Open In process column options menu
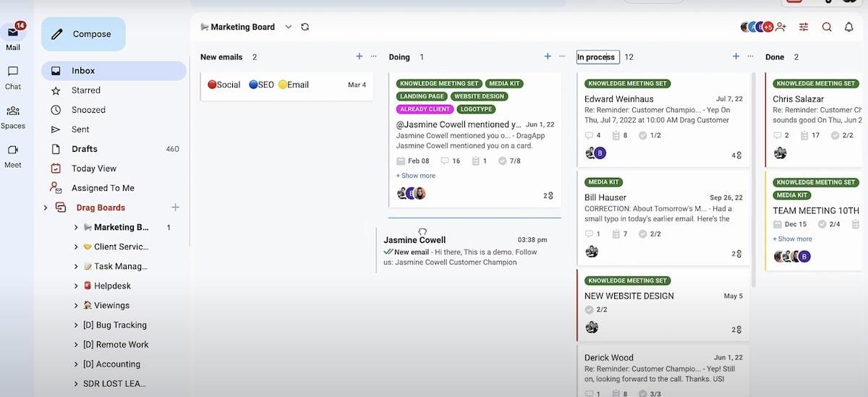The width and height of the screenshot is (868, 397). pyautogui.click(x=750, y=56)
